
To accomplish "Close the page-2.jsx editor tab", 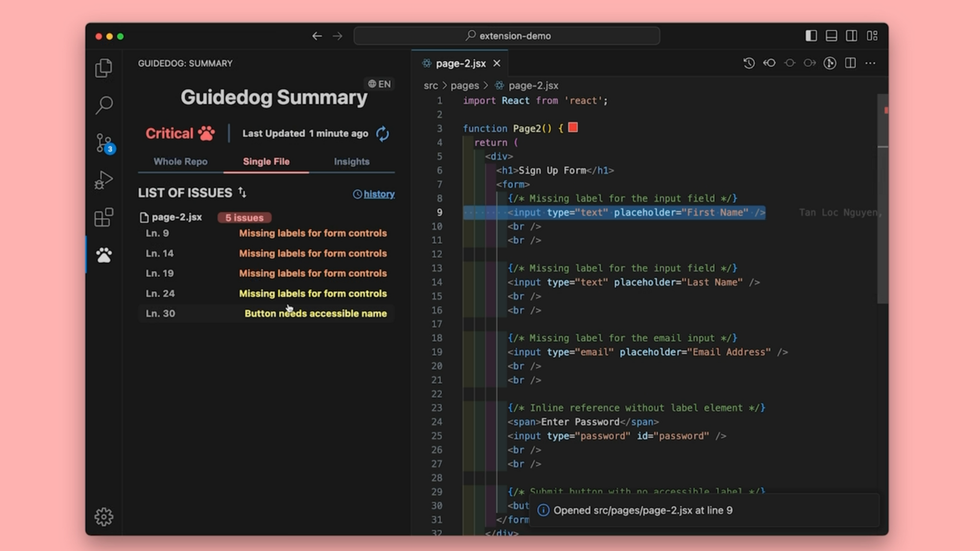I will tap(497, 63).
